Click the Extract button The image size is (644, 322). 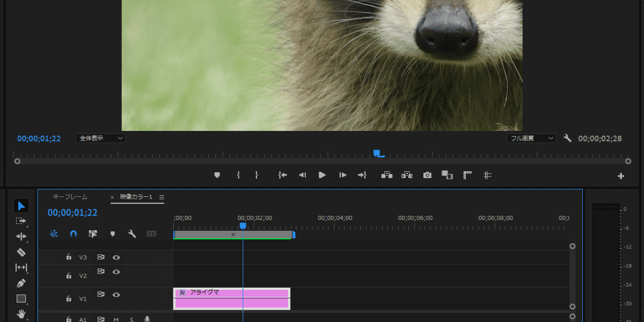coord(407,175)
